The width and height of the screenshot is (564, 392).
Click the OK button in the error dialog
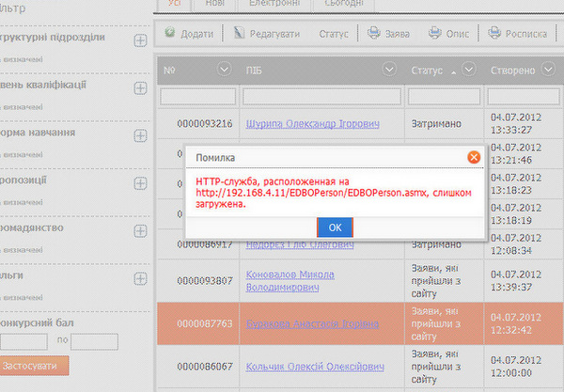pos(335,227)
